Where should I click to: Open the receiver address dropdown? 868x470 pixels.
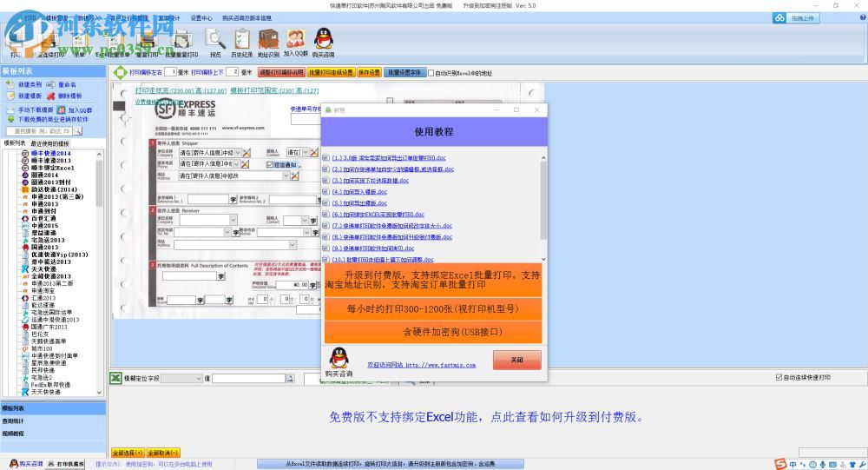pos(293,244)
